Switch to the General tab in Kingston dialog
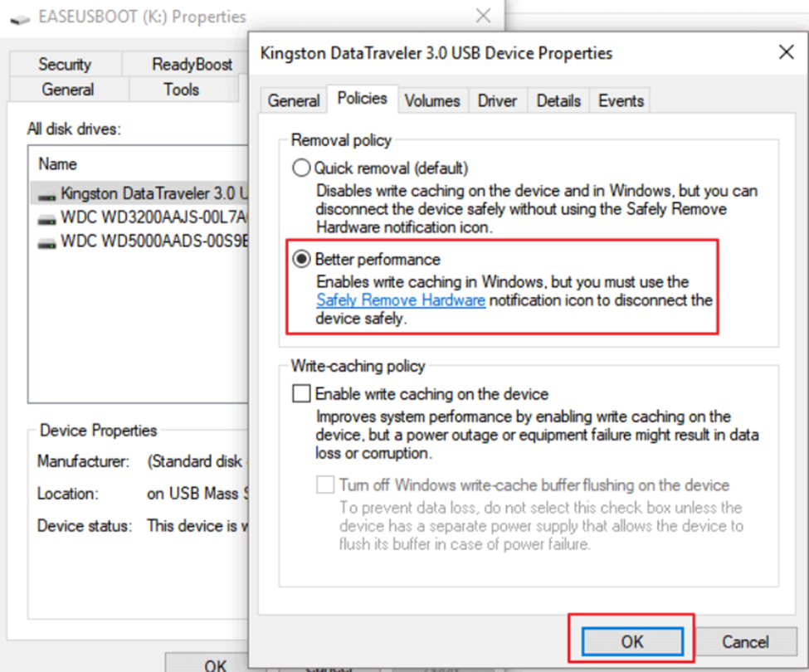Image resolution: width=809 pixels, height=672 pixels. click(x=294, y=100)
